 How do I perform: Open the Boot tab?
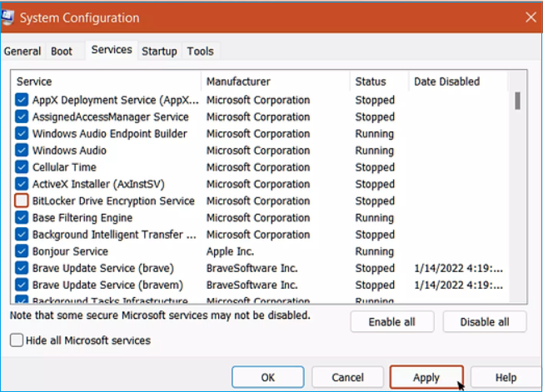[62, 52]
